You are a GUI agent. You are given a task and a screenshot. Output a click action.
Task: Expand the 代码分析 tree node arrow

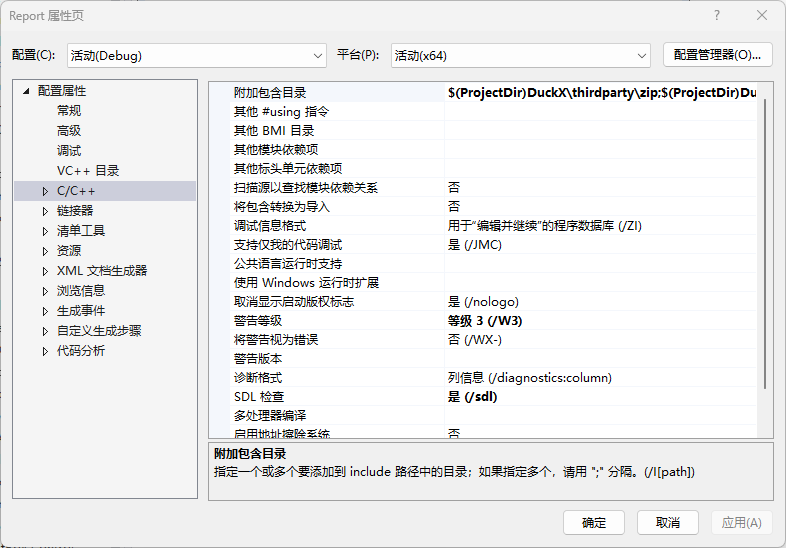click(x=45, y=351)
